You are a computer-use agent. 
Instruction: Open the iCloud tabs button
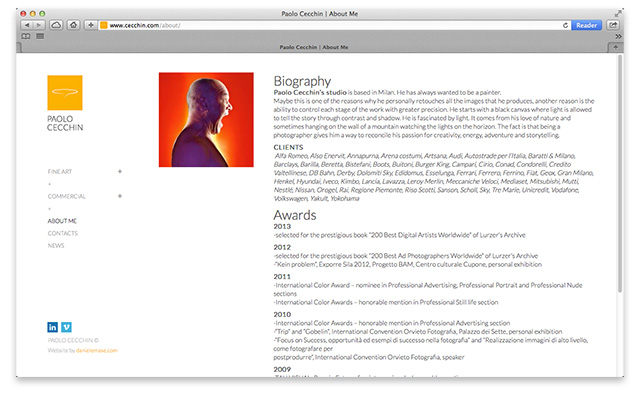click(56, 25)
